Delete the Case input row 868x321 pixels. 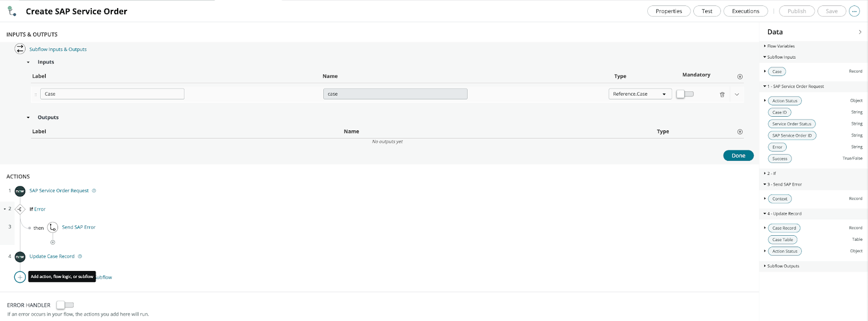(x=722, y=95)
